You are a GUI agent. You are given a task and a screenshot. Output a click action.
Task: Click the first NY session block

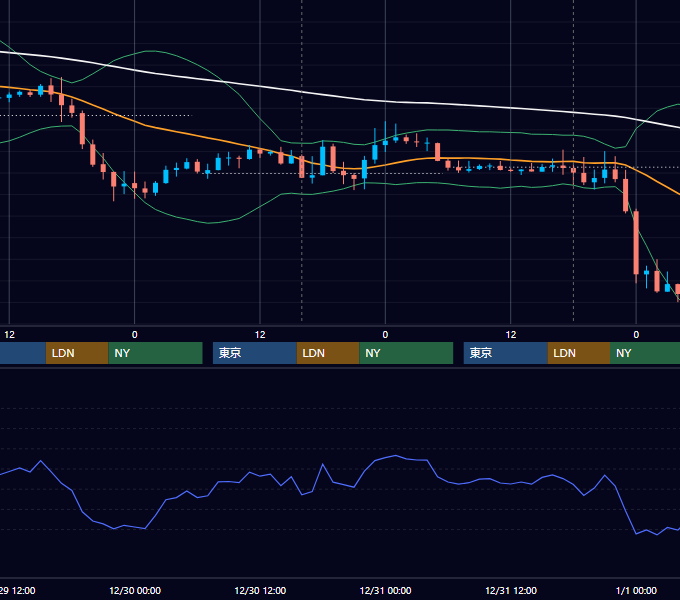(155, 353)
